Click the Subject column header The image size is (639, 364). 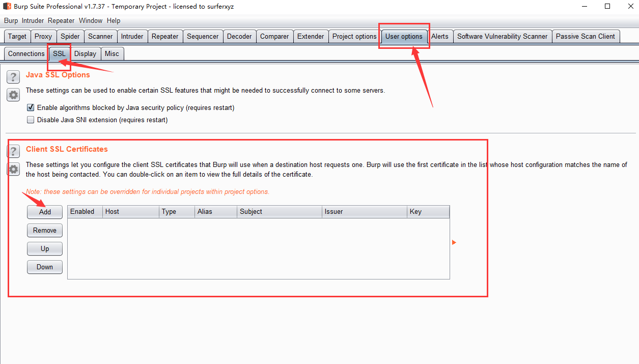(280, 212)
